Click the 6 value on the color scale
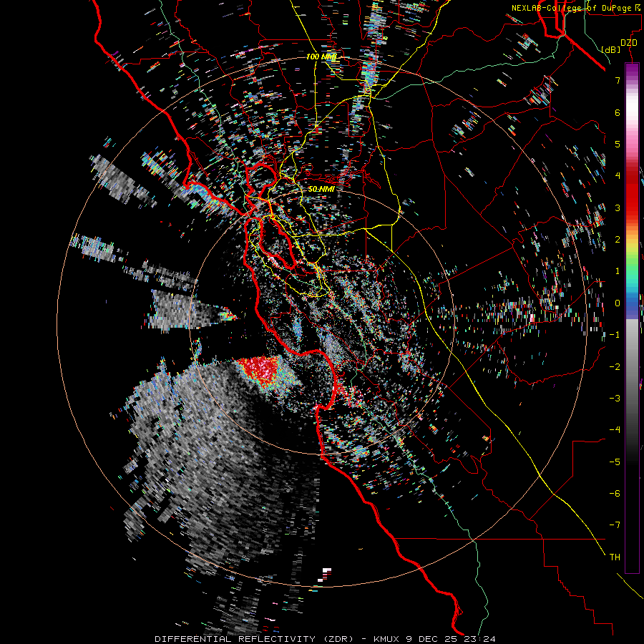The height and width of the screenshot is (644, 644). pos(618,112)
